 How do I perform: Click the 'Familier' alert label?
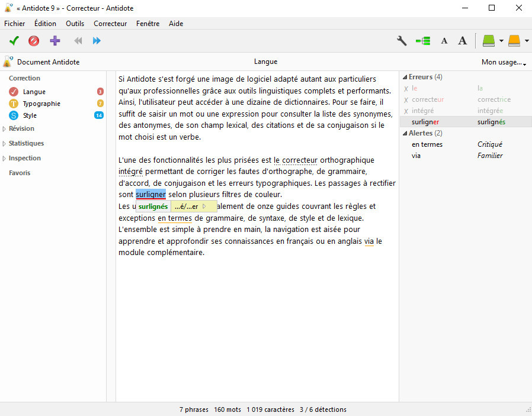tap(490, 156)
